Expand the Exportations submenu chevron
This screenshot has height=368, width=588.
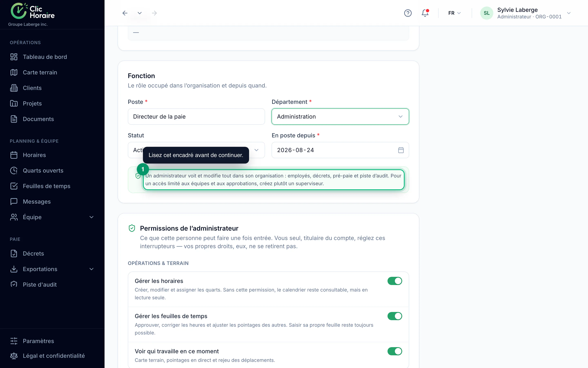tap(92, 269)
